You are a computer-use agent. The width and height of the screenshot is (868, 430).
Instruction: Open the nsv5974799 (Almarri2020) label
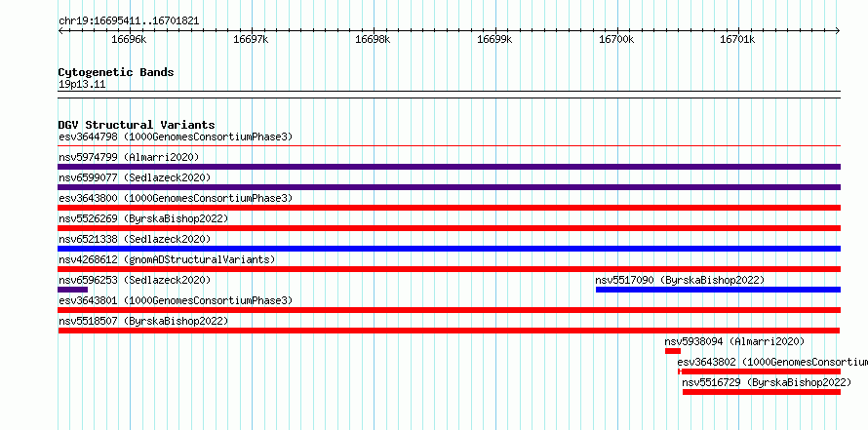point(129,157)
